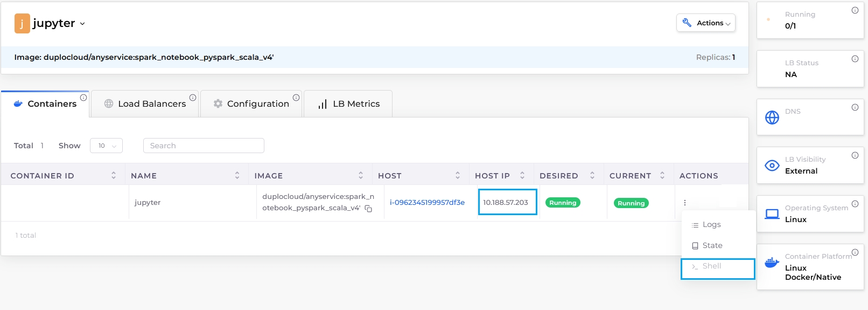868x310 pixels.
Task: Switch to the Load Balancers tab
Action: click(x=145, y=104)
